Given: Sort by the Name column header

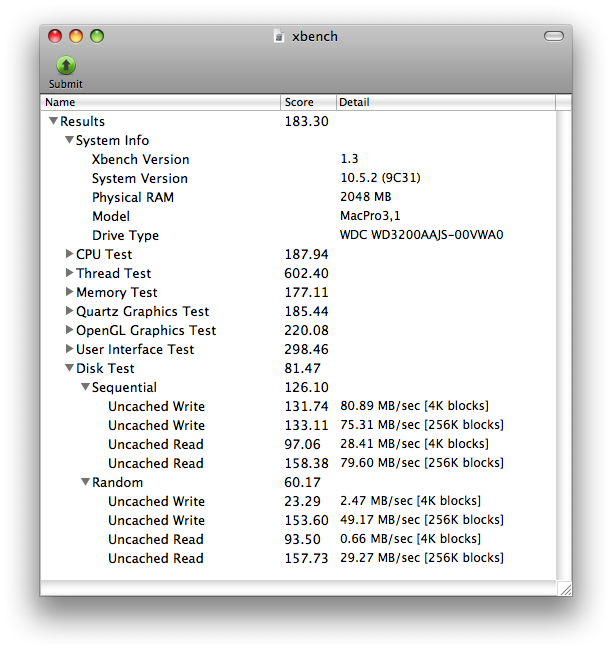Looking at the screenshot, I should pos(160,102).
